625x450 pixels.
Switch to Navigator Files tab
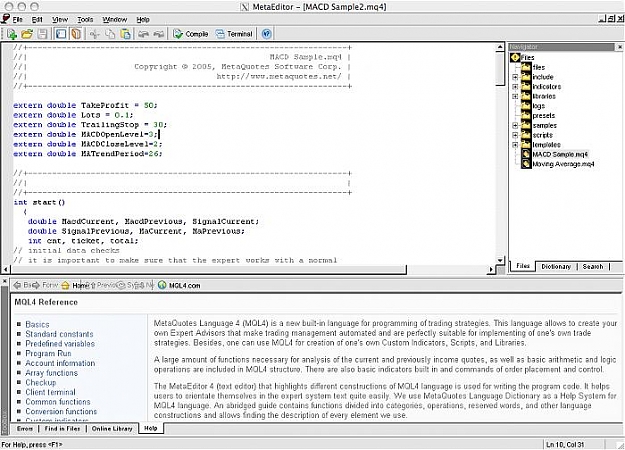coord(523,266)
